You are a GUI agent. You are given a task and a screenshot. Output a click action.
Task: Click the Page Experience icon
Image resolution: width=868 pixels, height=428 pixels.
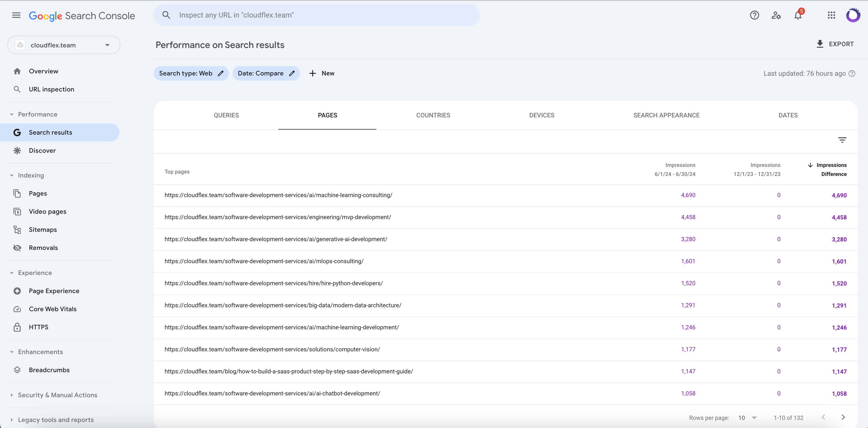17,291
